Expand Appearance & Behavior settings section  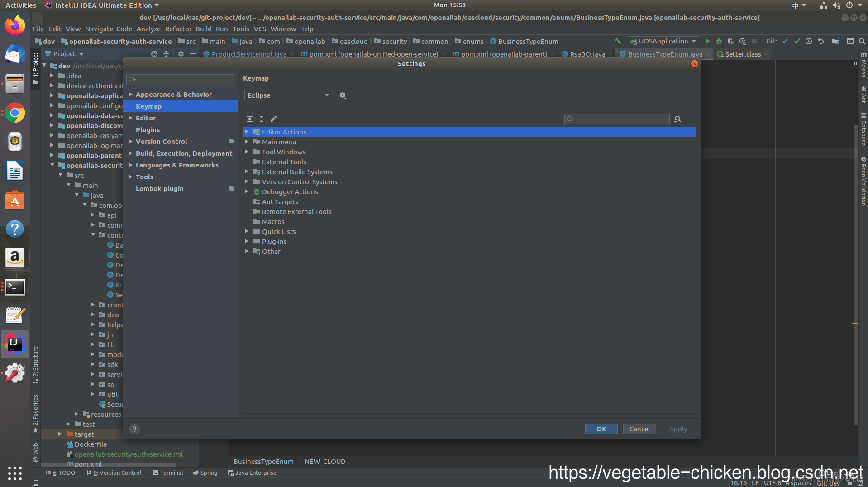click(x=131, y=95)
